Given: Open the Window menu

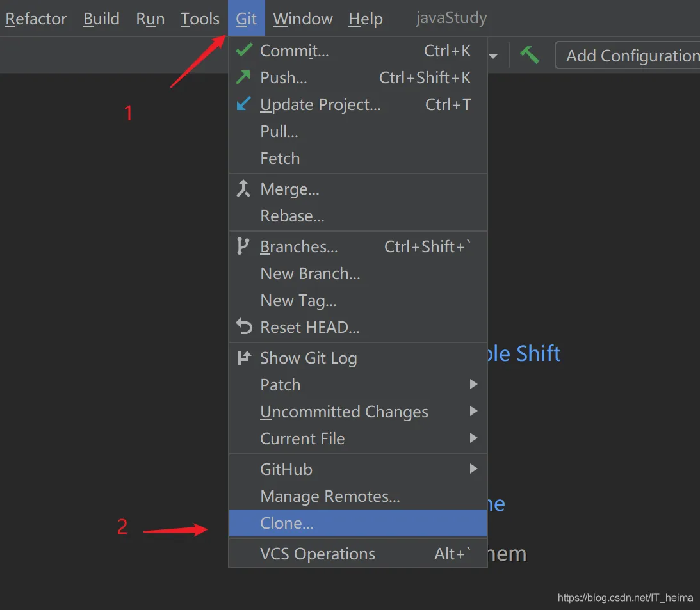Looking at the screenshot, I should pyautogui.click(x=302, y=19).
